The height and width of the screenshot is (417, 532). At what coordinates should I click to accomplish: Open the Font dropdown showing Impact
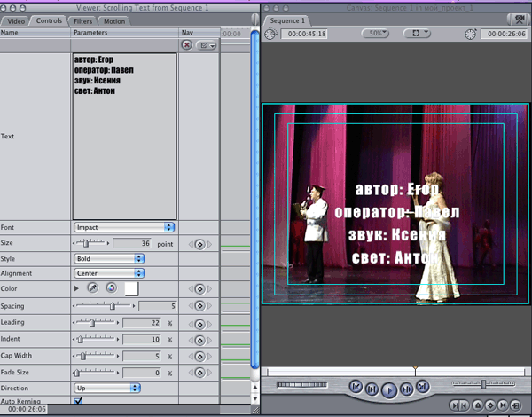pos(124,227)
